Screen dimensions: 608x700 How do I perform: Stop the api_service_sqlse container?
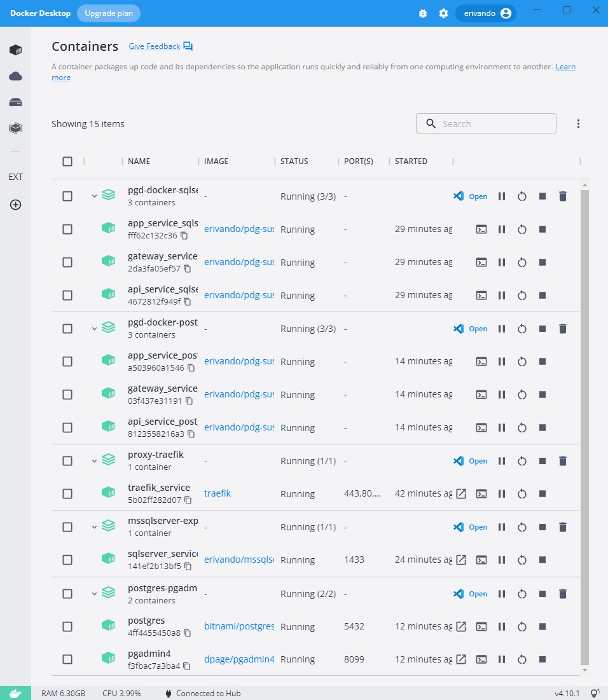point(542,295)
